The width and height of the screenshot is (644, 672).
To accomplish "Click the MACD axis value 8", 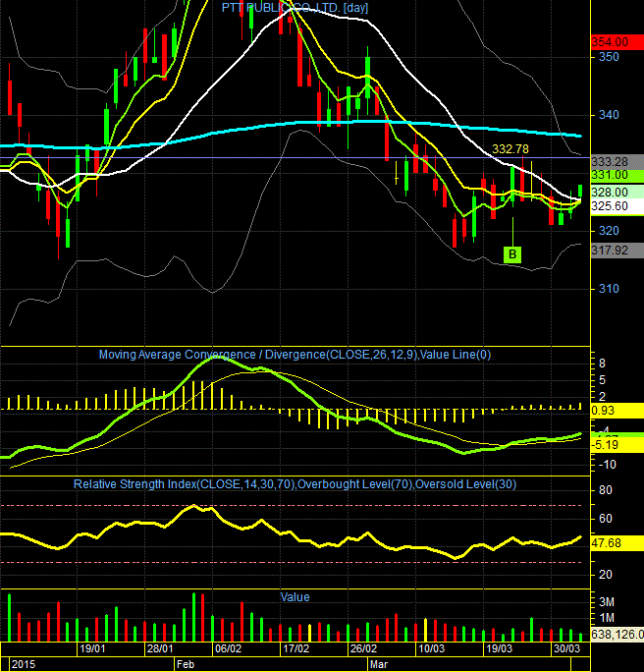I will pos(602,364).
